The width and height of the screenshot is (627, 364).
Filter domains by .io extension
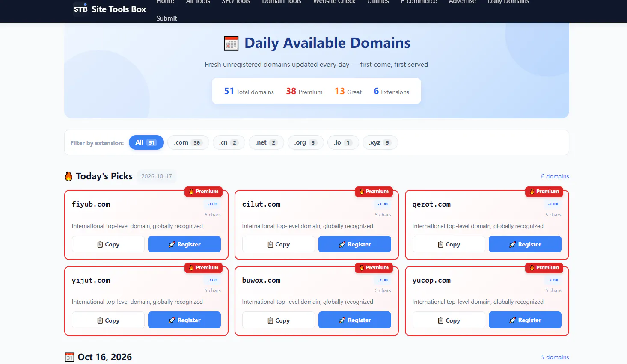click(343, 142)
